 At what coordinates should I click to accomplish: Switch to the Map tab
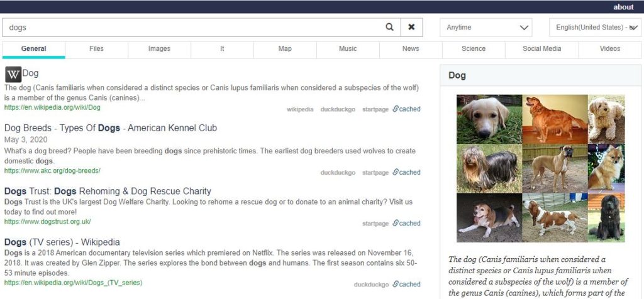tap(285, 49)
